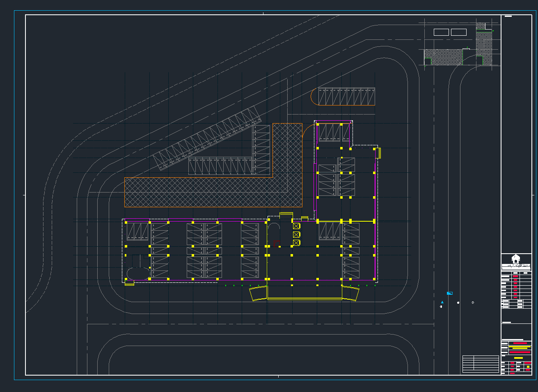The width and height of the screenshot is (538, 392).
Task: Select the blue triangle marker on the road
Action: [x=442, y=302]
